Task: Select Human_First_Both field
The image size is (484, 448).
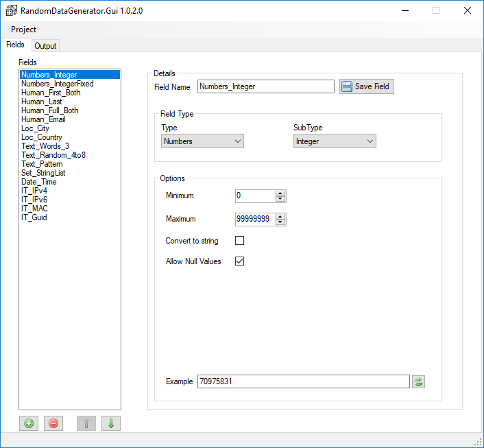Action: [70, 93]
